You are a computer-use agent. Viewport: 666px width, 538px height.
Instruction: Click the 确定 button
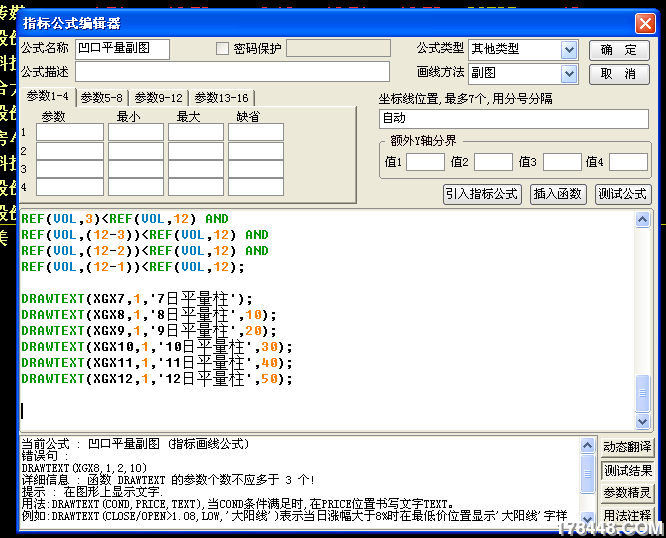[619, 50]
